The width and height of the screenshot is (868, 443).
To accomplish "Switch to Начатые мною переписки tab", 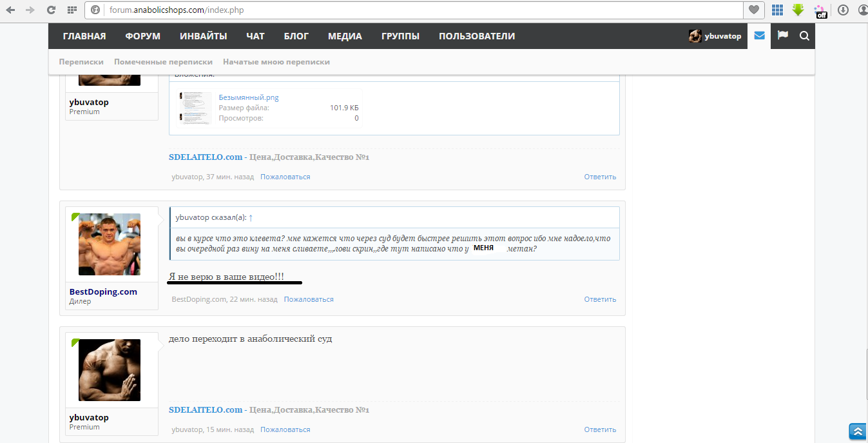I will click(276, 62).
